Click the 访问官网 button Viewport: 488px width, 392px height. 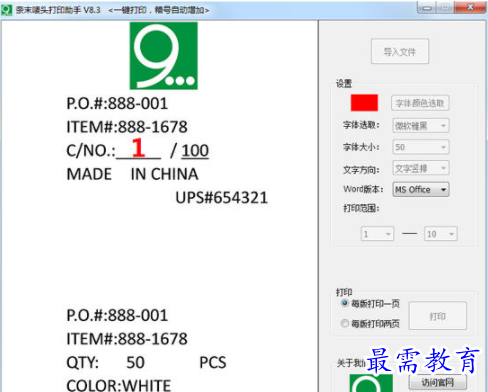(x=437, y=382)
